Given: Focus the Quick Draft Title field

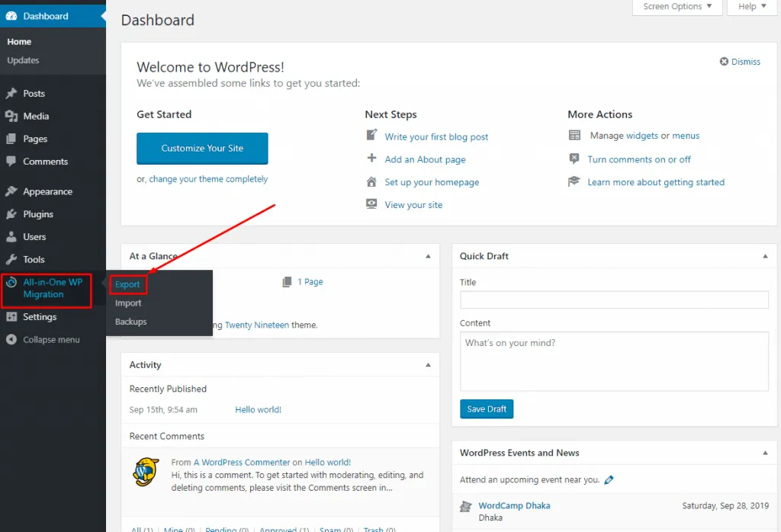Looking at the screenshot, I should (x=614, y=300).
